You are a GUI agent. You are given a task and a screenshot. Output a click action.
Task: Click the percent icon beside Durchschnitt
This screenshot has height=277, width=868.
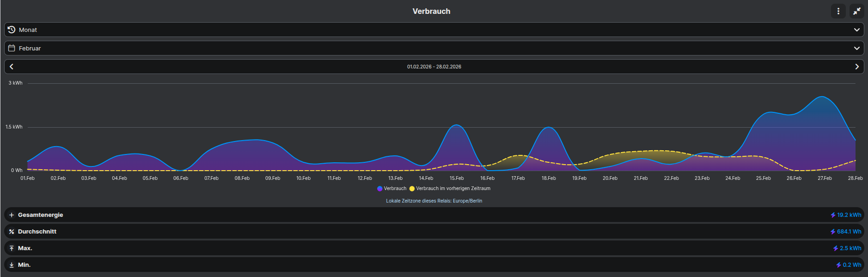(x=12, y=232)
